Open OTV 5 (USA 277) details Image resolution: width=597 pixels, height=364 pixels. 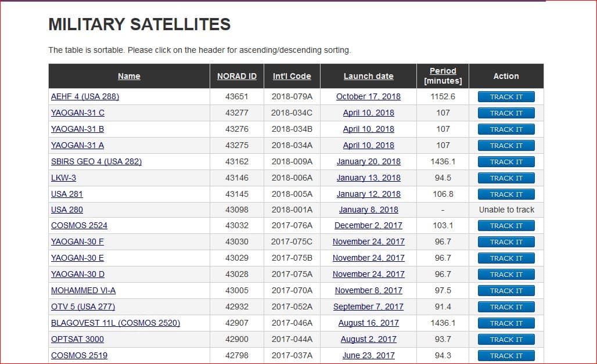[83, 307]
